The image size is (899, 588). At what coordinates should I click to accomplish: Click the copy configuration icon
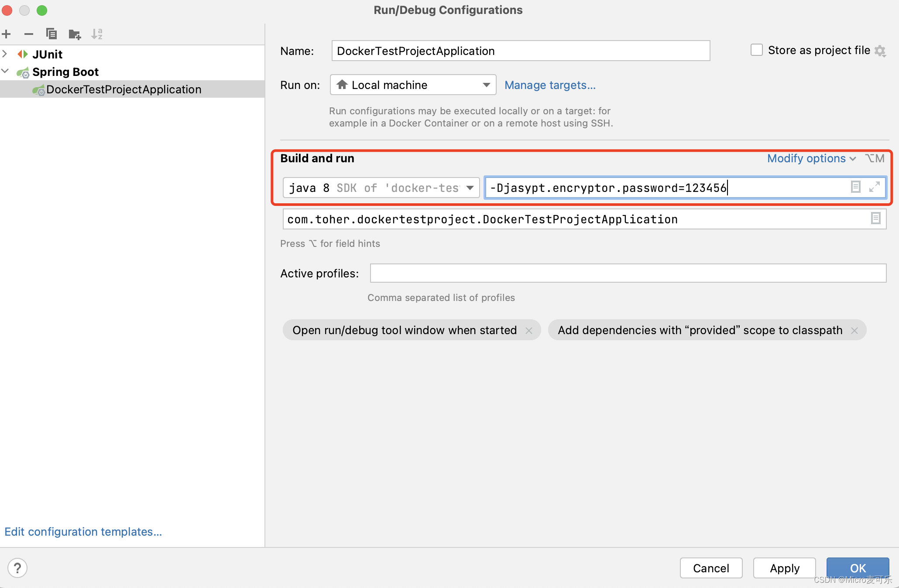51,33
